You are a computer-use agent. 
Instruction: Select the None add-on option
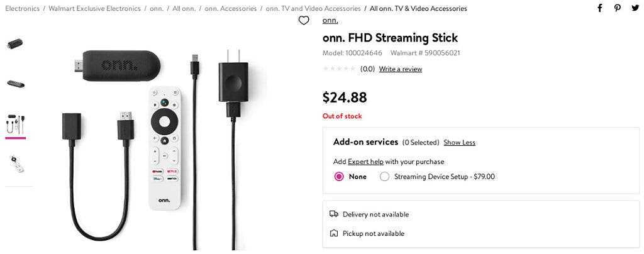click(x=339, y=177)
